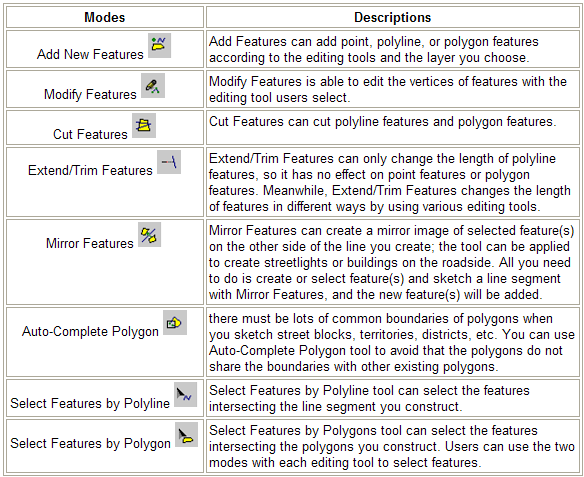This screenshot has height=477, width=584.
Task: Click the Modes column header
Action: [x=105, y=17]
